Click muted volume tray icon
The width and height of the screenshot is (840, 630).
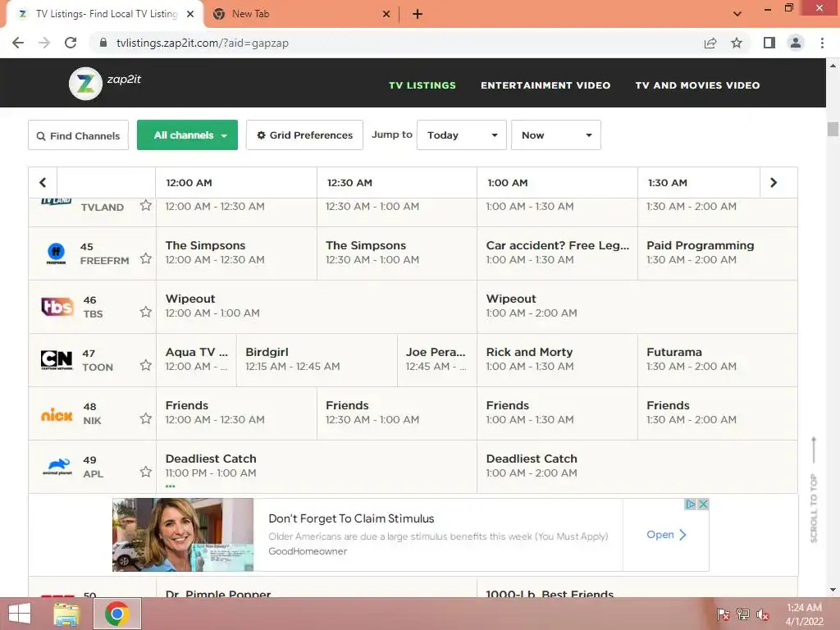pyautogui.click(x=763, y=614)
